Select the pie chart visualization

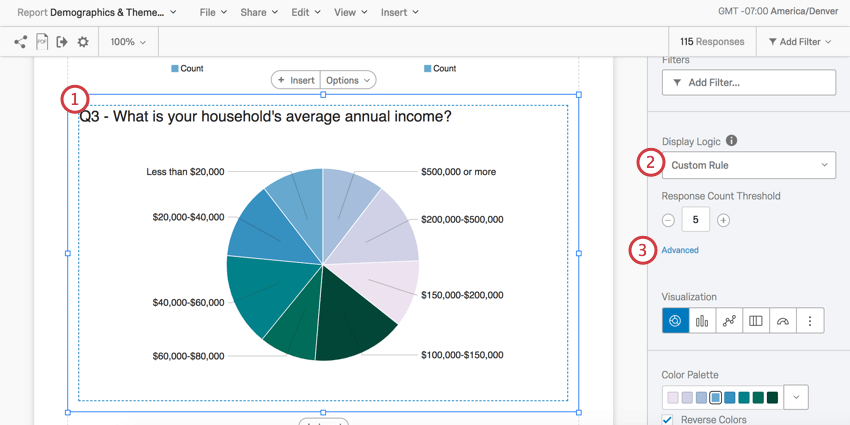[x=675, y=321]
